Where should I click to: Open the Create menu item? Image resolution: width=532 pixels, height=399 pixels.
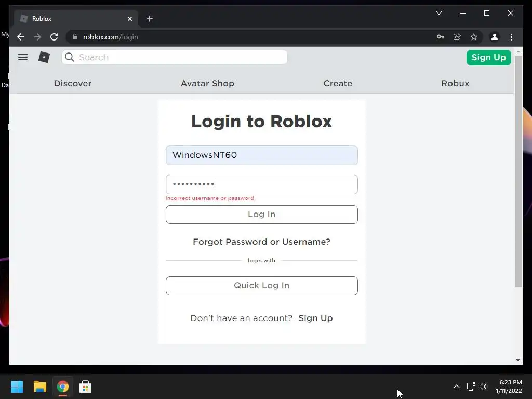pyautogui.click(x=338, y=83)
